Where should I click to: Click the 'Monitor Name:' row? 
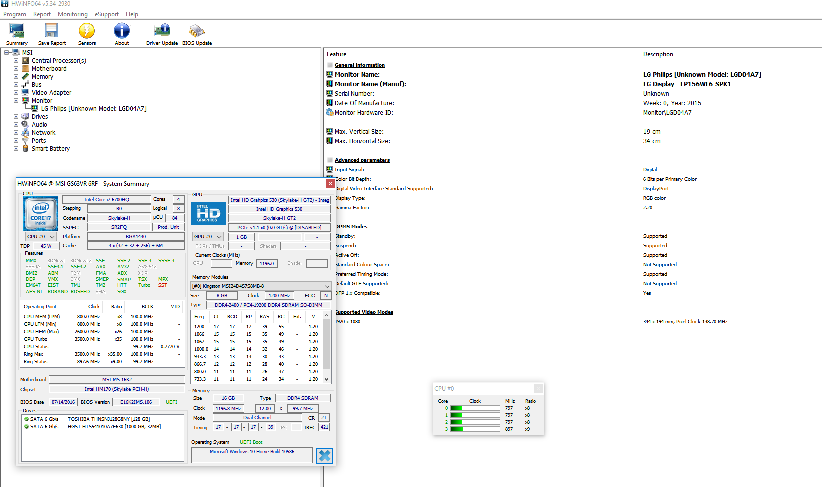point(357,74)
